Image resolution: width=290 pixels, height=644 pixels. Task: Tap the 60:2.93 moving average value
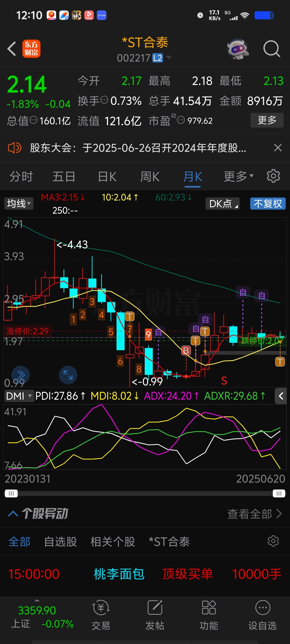tap(174, 197)
